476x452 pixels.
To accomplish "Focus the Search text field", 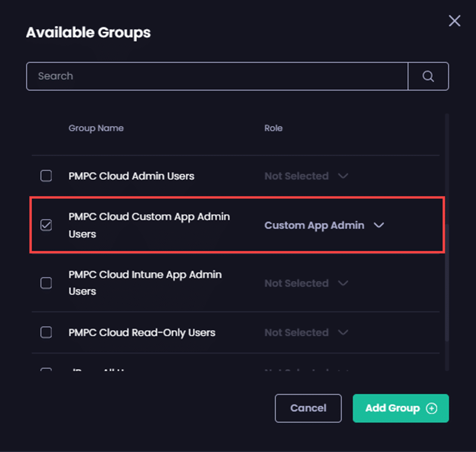I will [x=217, y=76].
